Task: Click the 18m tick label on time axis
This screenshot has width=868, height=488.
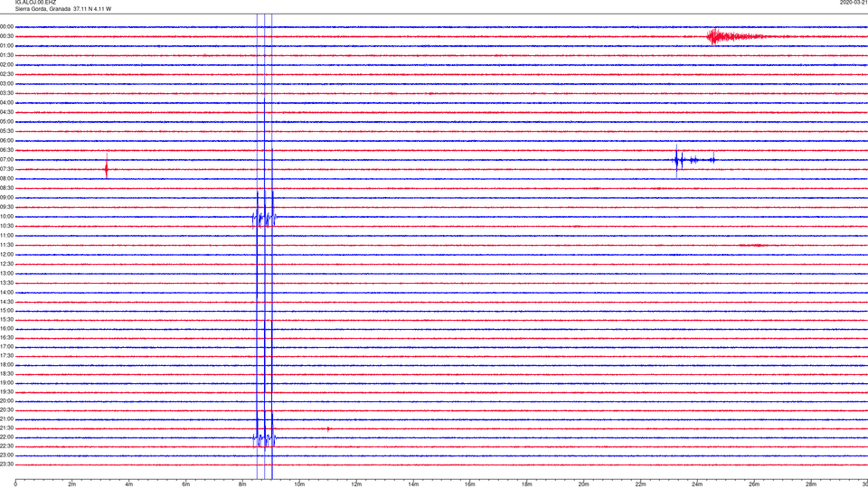Action: pyautogui.click(x=526, y=484)
